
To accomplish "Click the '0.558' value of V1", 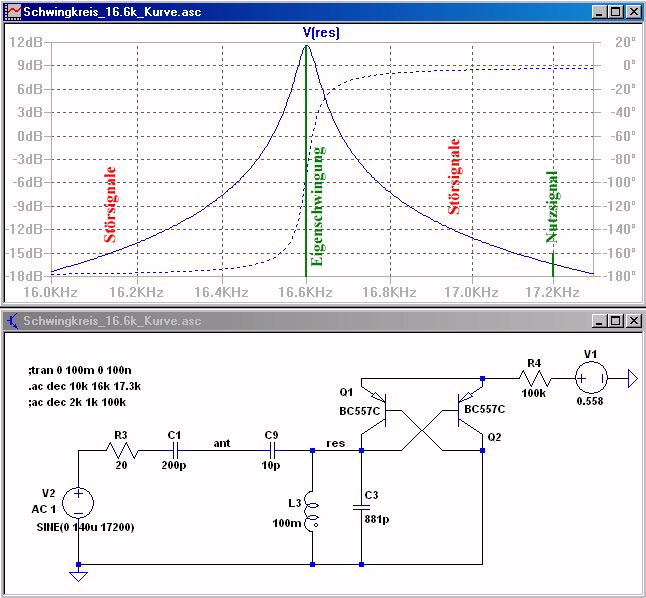I will 590,401.
